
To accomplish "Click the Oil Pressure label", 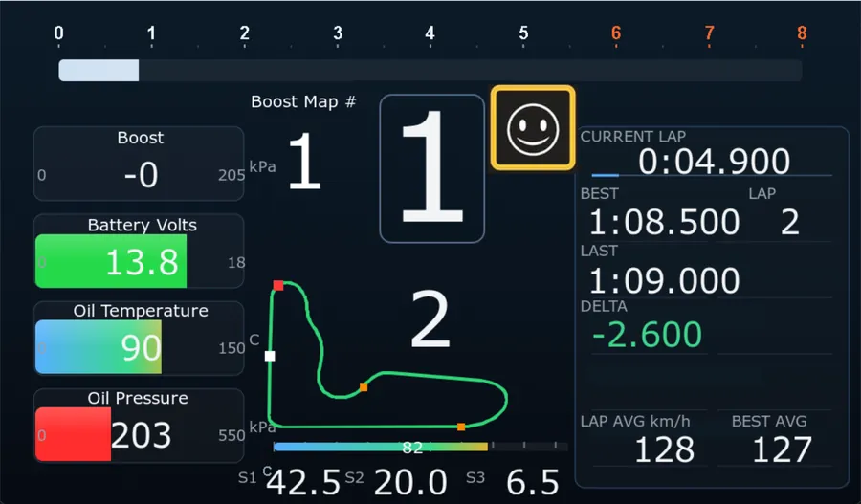I will pyautogui.click(x=138, y=398).
